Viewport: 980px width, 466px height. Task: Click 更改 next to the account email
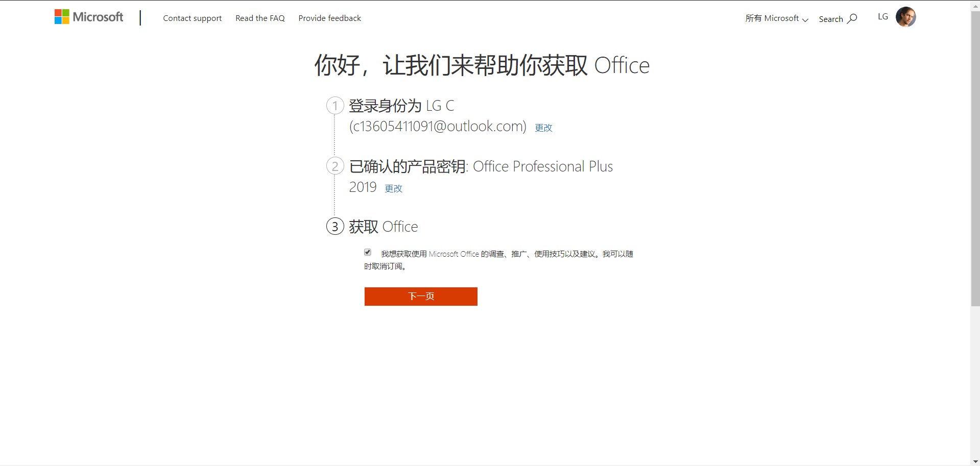543,128
